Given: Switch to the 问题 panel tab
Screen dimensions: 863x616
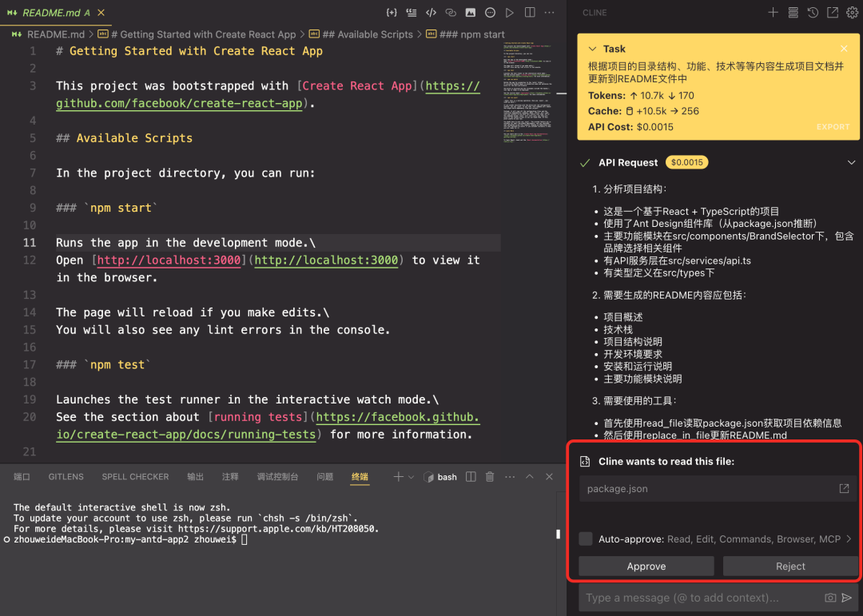Looking at the screenshot, I should [324, 477].
